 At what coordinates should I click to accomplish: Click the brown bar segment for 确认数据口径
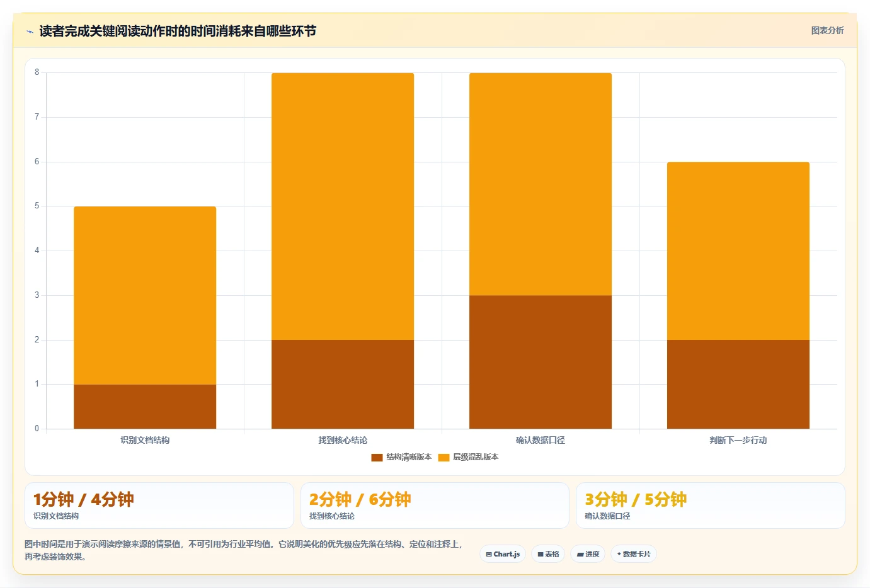pyautogui.click(x=541, y=362)
